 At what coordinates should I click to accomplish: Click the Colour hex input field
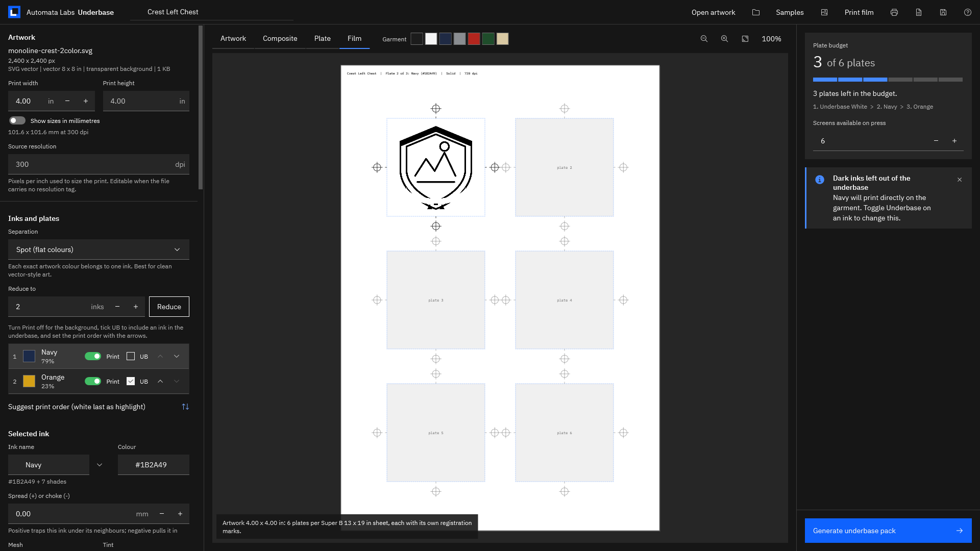click(x=154, y=465)
